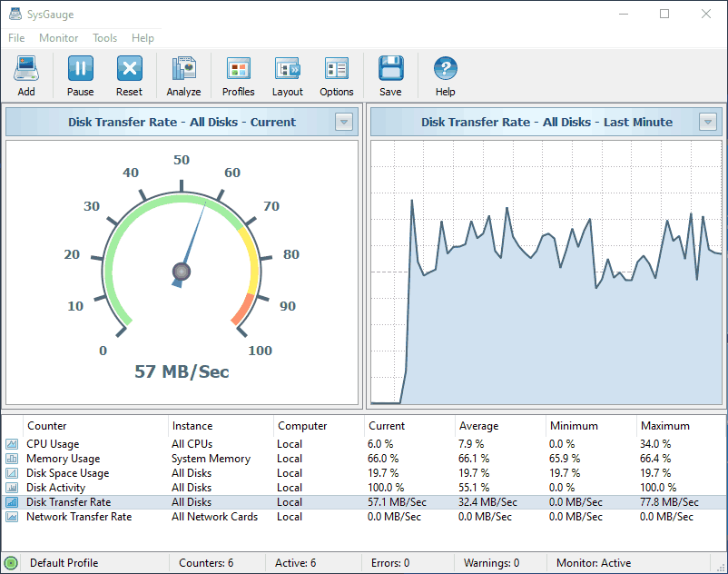The height and width of the screenshot is (574, 728).
Task: Click the All Network Cards instance cell
Action: point(214,517)
